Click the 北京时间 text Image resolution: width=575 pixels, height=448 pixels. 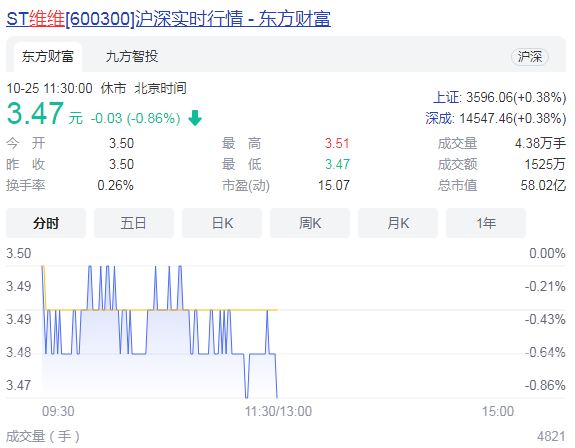(x=161, y=88)
